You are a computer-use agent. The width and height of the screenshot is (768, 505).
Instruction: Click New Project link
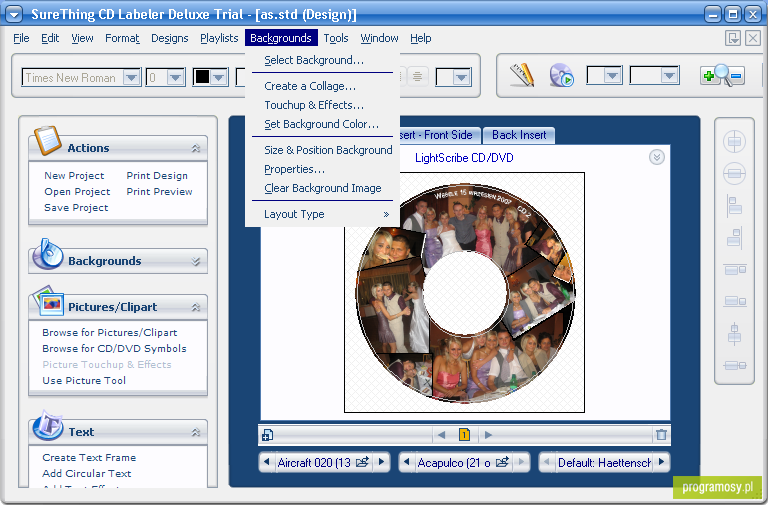[x=74, y=175]
